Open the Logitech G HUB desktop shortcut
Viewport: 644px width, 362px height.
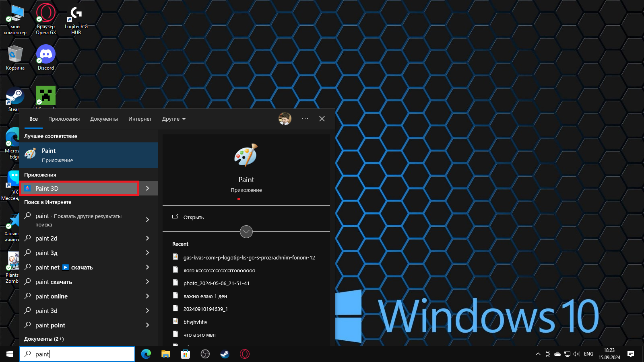[x=76, y=19]
